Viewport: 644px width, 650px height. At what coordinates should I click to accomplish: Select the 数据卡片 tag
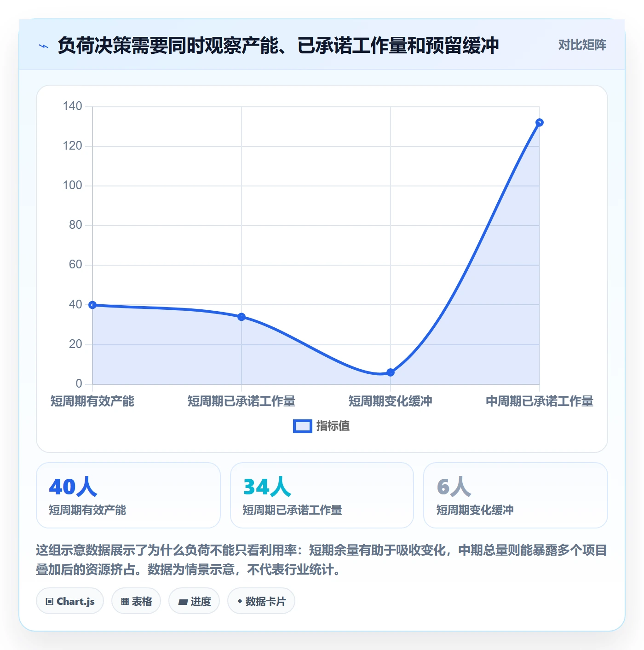(261, 601)
